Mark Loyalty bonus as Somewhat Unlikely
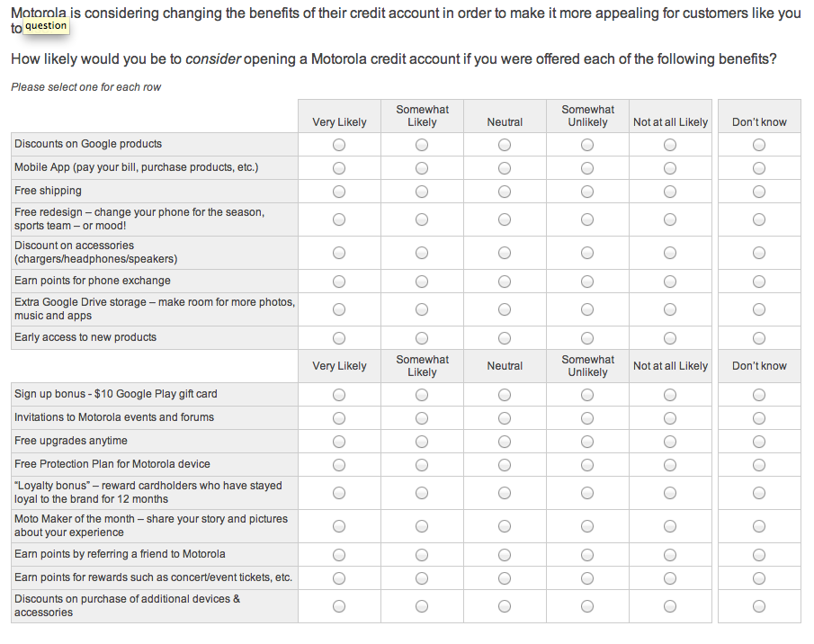This screenshot has height=644, width=814. pyautogui.click(x=587, y=493)
